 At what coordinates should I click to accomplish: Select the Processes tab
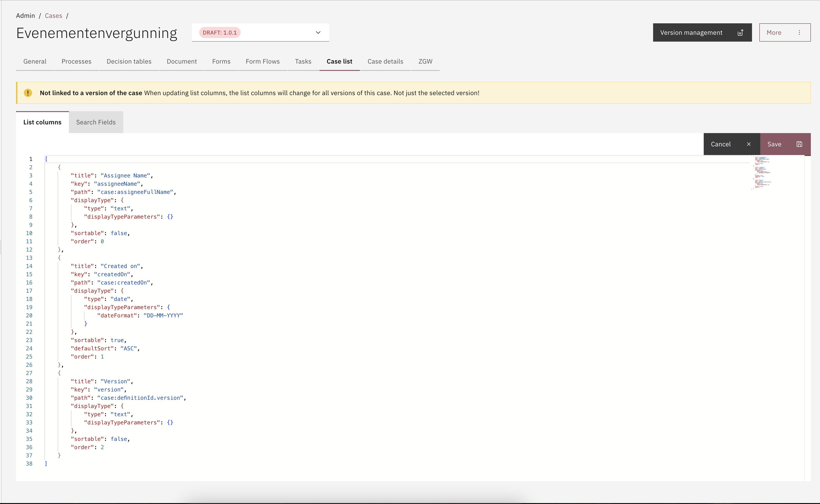point(76,61)
